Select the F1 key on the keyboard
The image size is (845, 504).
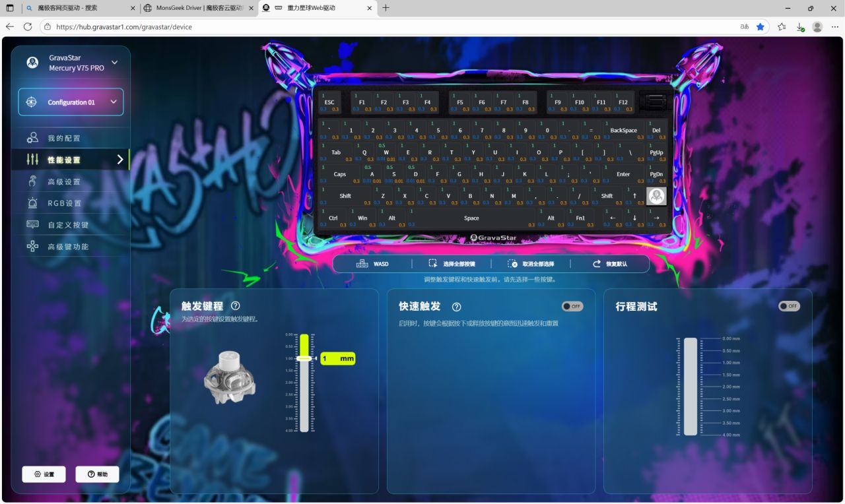click(362, 102)
